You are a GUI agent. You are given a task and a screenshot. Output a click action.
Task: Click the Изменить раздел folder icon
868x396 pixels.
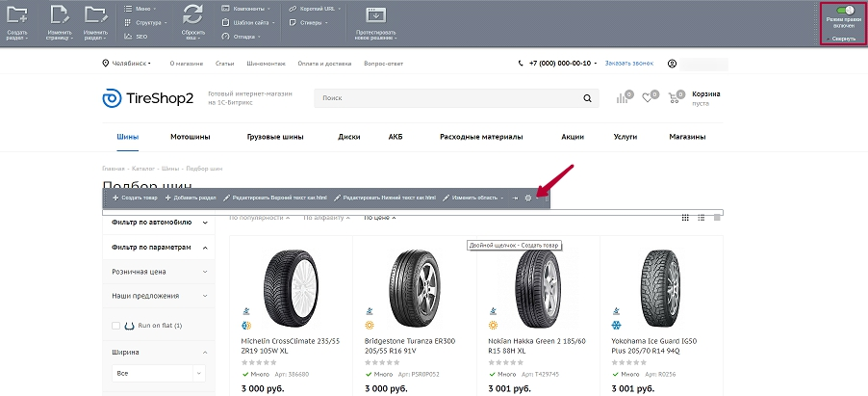[96, 15]
